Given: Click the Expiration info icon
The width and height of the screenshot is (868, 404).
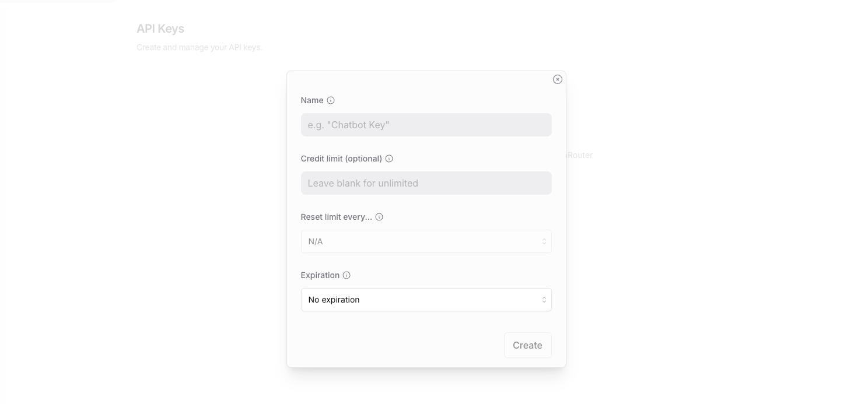Looking at the screenshot, I should pyautogui.click(x=346, y=275).
